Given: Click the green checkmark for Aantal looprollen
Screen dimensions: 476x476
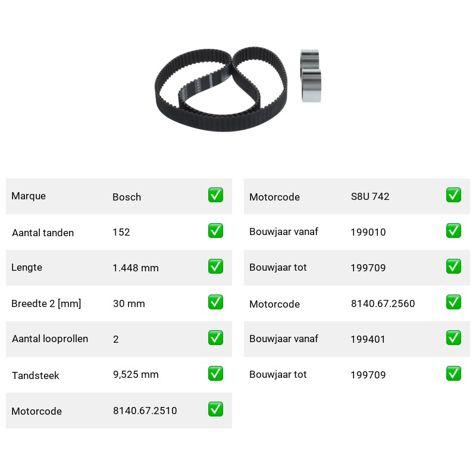Looking at the screenshot, I should 215,338.
